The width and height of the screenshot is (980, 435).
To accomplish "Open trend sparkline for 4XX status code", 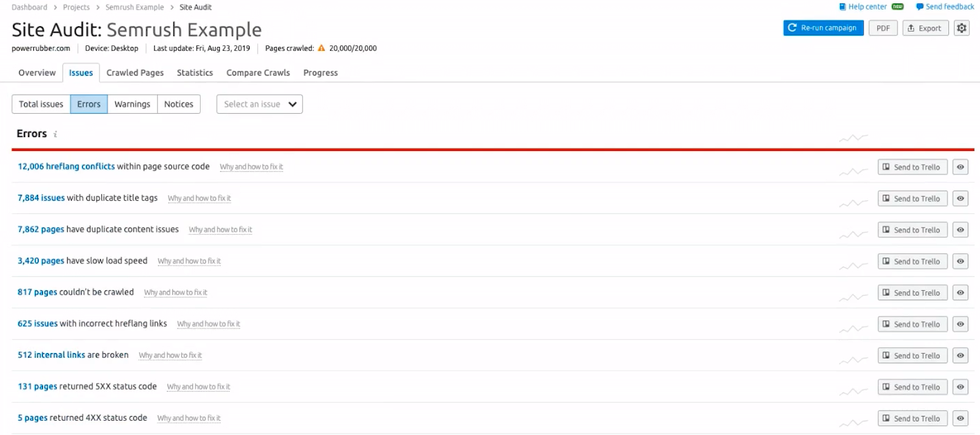I will tap(853, 422).
